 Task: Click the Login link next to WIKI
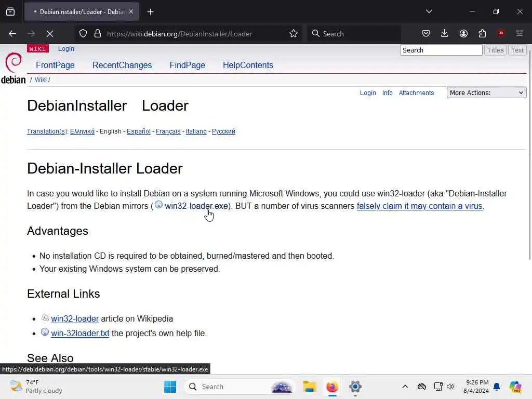(x=66, y=48)
